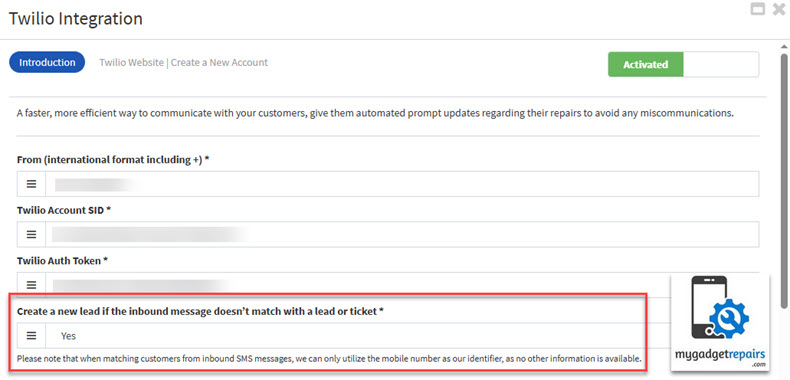The height and width of the screenshot is (380, 790).
Task: Click the faster communication description paragraph
Action: pos(375,113)
